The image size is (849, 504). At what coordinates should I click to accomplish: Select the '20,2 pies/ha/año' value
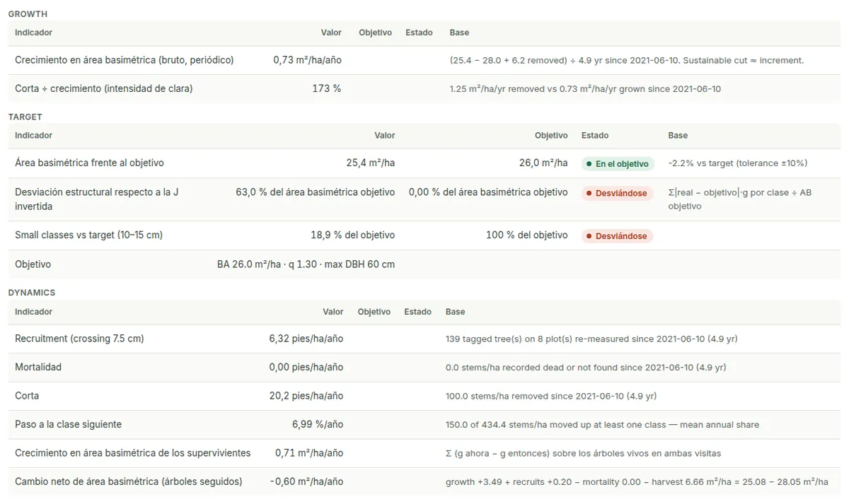point(306,396)
